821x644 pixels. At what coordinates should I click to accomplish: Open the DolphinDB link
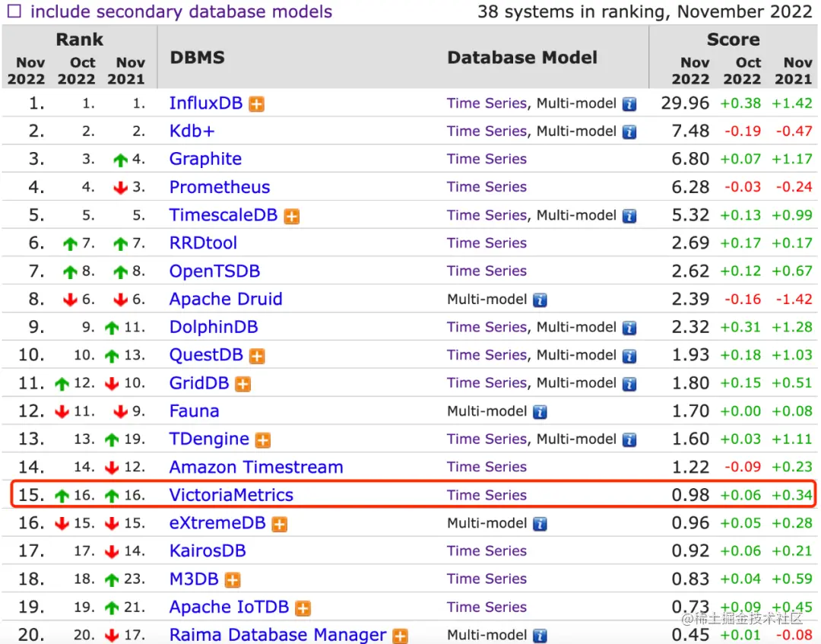(214, 327)
